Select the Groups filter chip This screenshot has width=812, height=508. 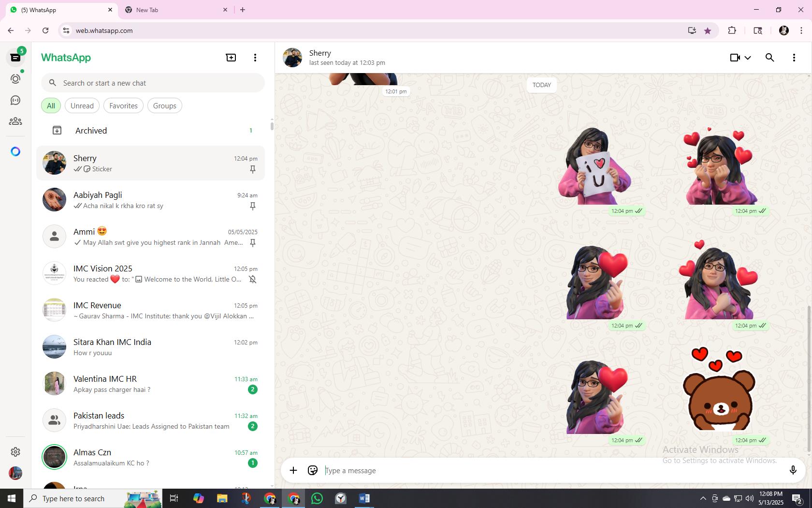[165, 106]
